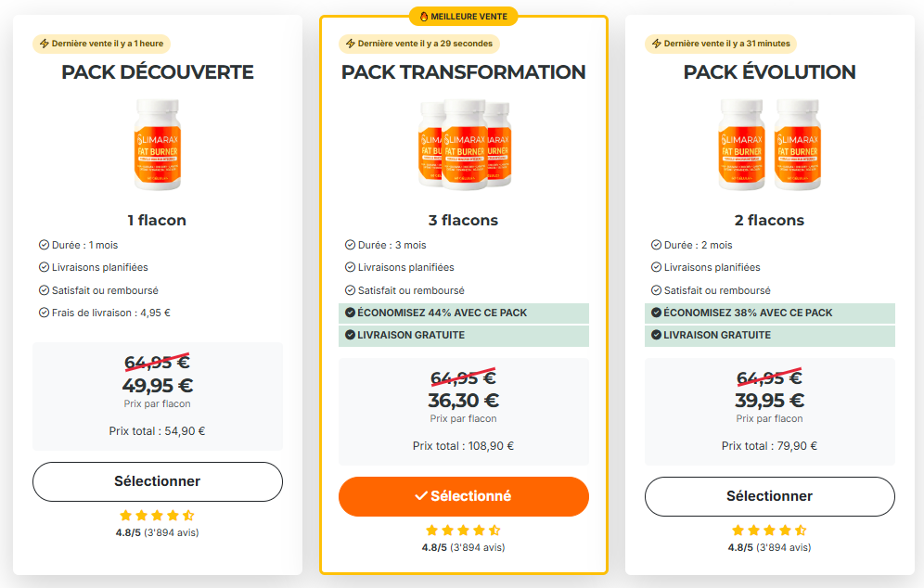Click Livraison Gratuite banner in Pack Évolution
924x588 pixels.
coord(769,335)
